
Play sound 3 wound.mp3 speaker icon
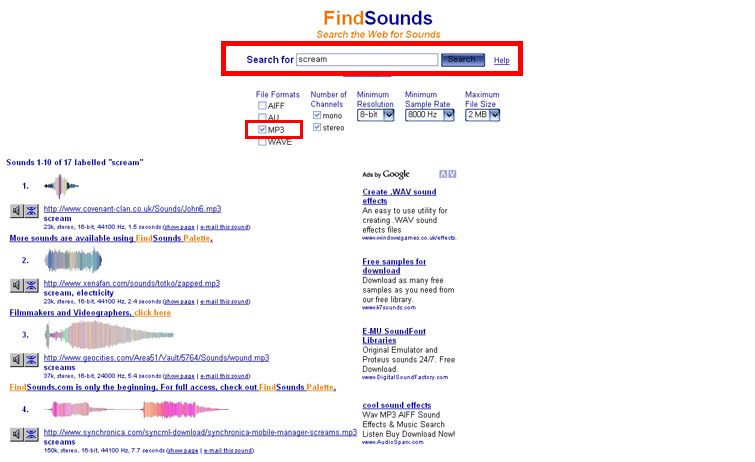click(17, 360)
